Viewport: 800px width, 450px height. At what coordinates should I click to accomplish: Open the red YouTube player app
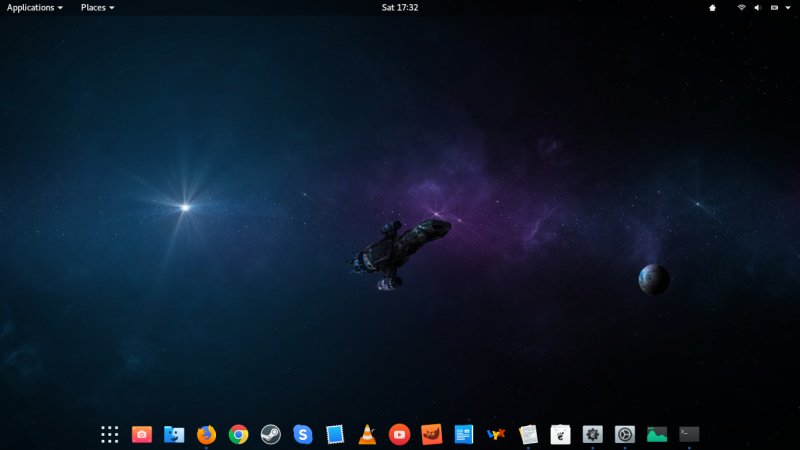tap(399, 434)
